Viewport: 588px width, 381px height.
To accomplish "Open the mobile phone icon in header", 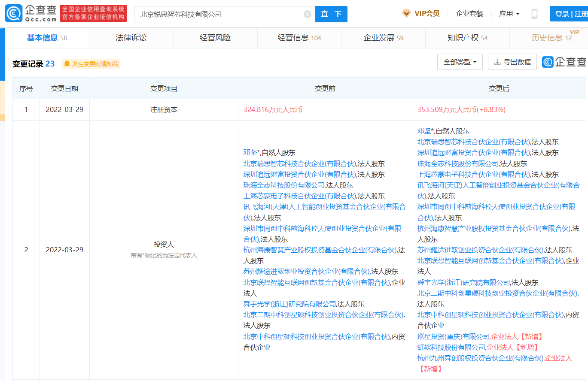I will pos(534,14).
